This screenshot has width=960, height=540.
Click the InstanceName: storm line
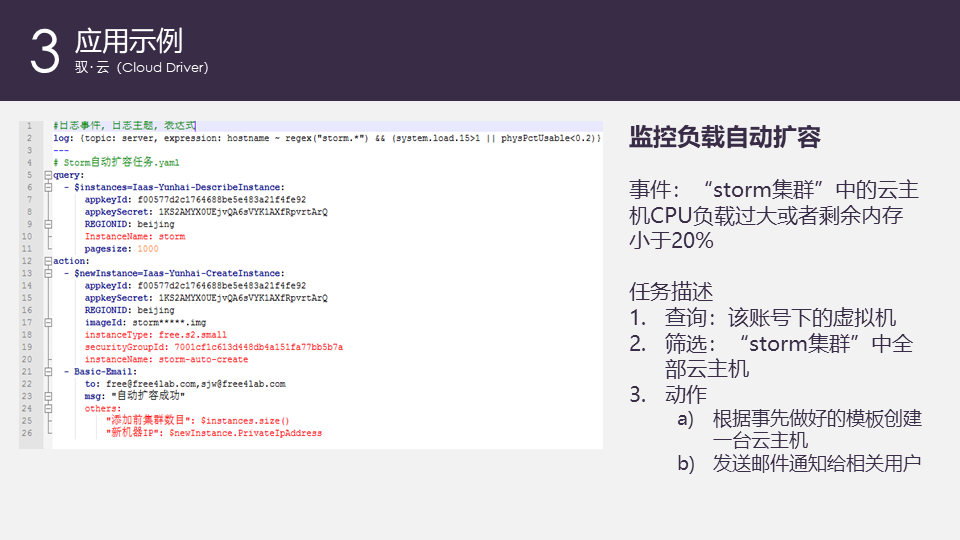click(135, 236)
